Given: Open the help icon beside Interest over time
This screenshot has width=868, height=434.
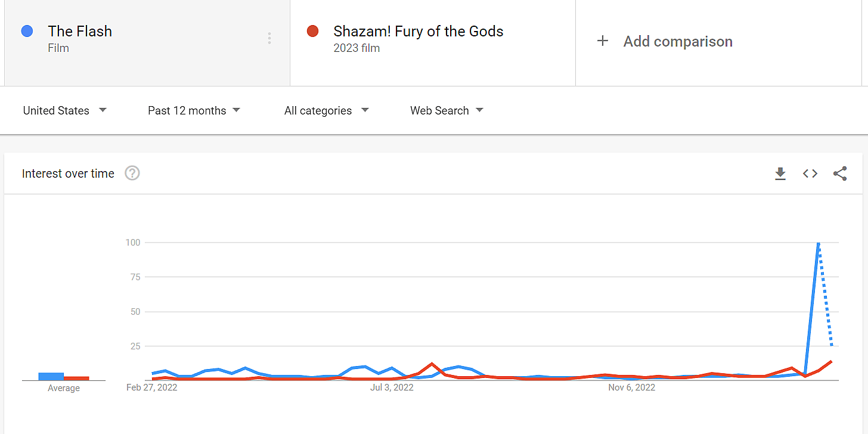Looking at the screenshot, I should 132,173.
